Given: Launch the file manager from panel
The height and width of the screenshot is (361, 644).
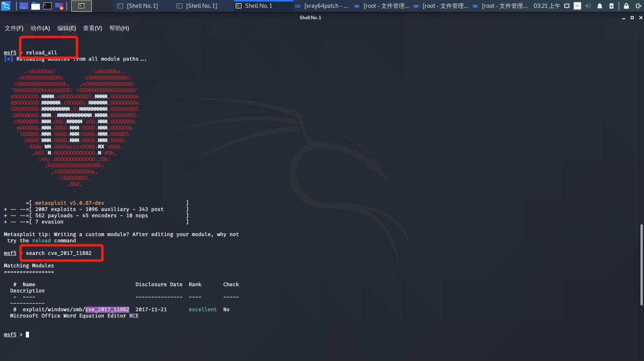Looking at the screenshot, I should 36,6.
